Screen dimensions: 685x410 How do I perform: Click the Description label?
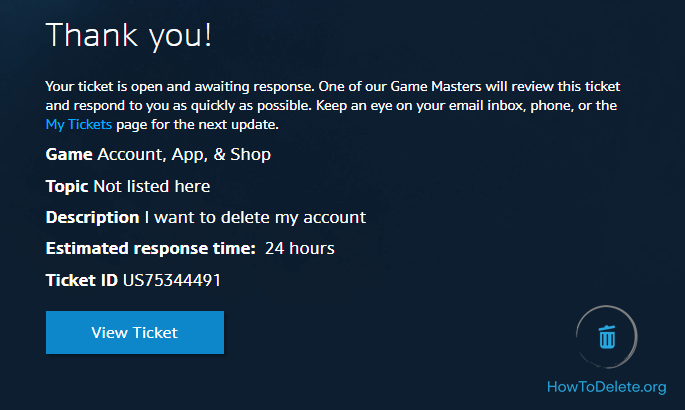point(92,217)
